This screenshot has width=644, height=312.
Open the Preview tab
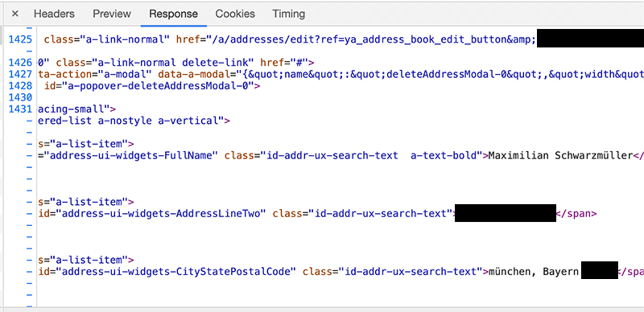coord(112,14)
